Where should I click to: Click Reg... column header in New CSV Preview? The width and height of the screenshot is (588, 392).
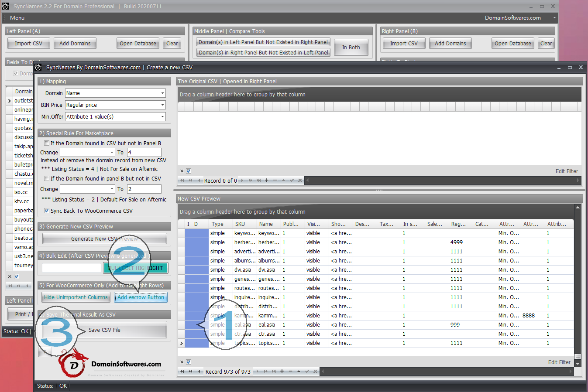pos(461,224)
